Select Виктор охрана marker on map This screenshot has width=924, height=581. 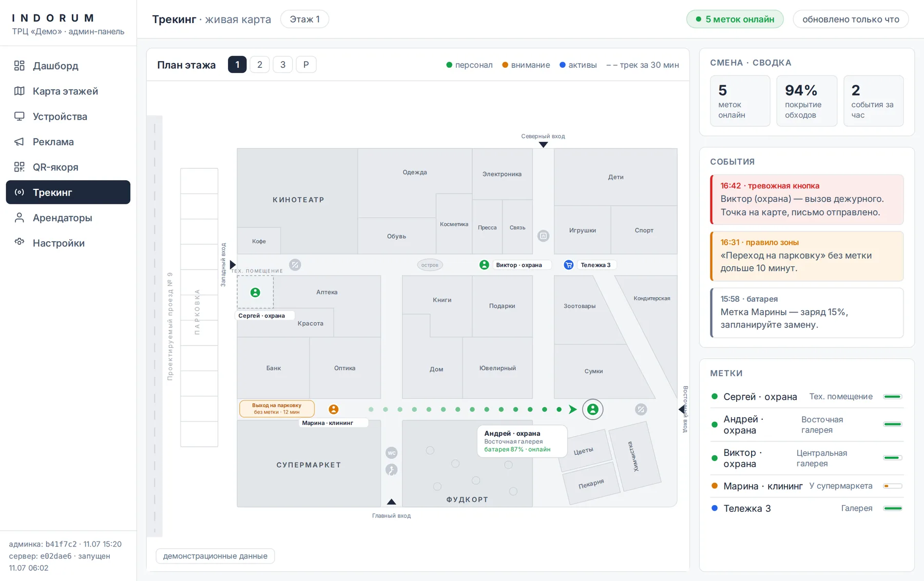484,265
